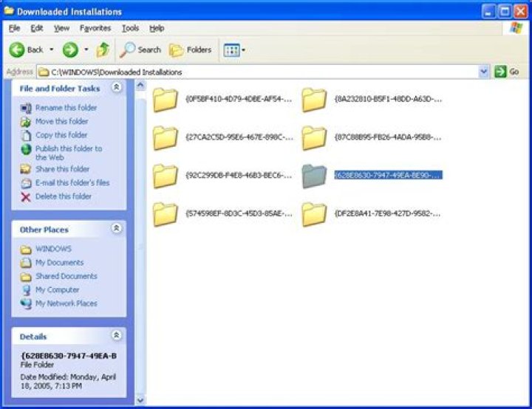The height and width of the screenshot is (409, 532).
Task: Click Rename this folder link
Action: (66, 108)
